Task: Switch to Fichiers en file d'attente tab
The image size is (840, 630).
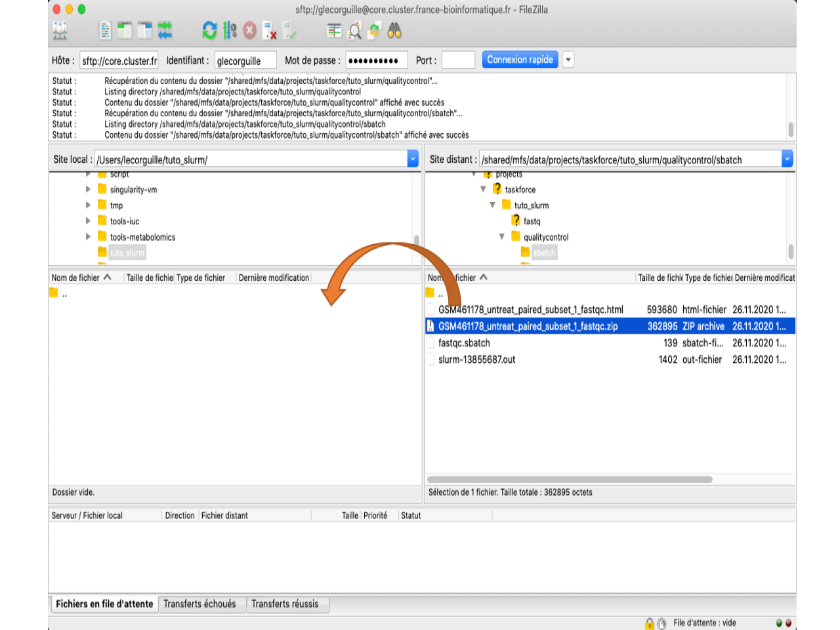Action: [104, 604]
